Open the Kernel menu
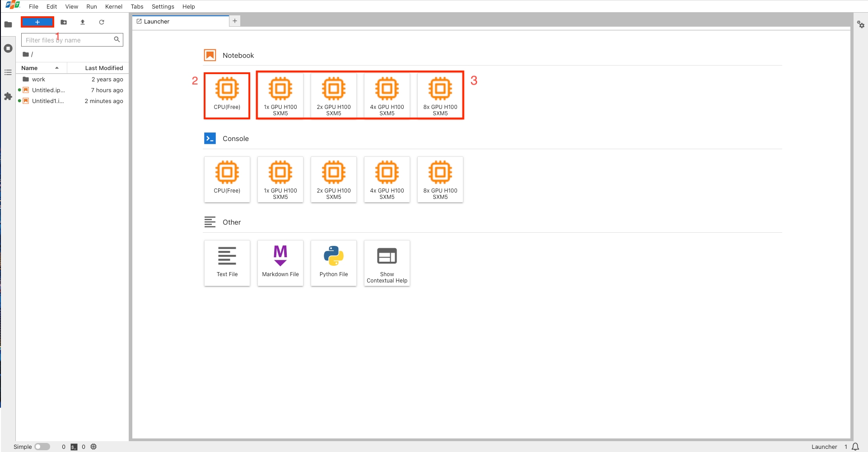The image size is (868, 452). click(x=113, y=6)
